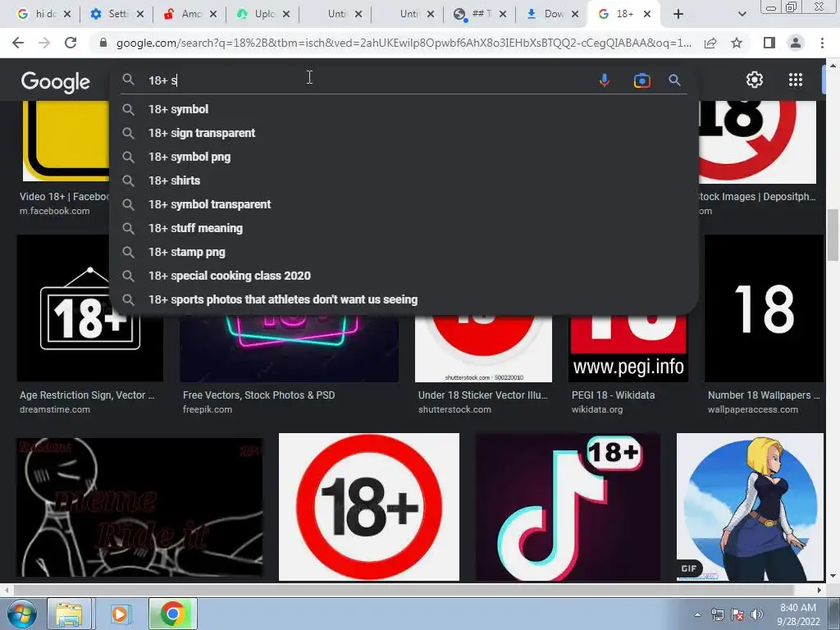The height and width of the screenshot is (630, 840).
Task: Click Chrome taskbar icon
Action: [172, 614]
